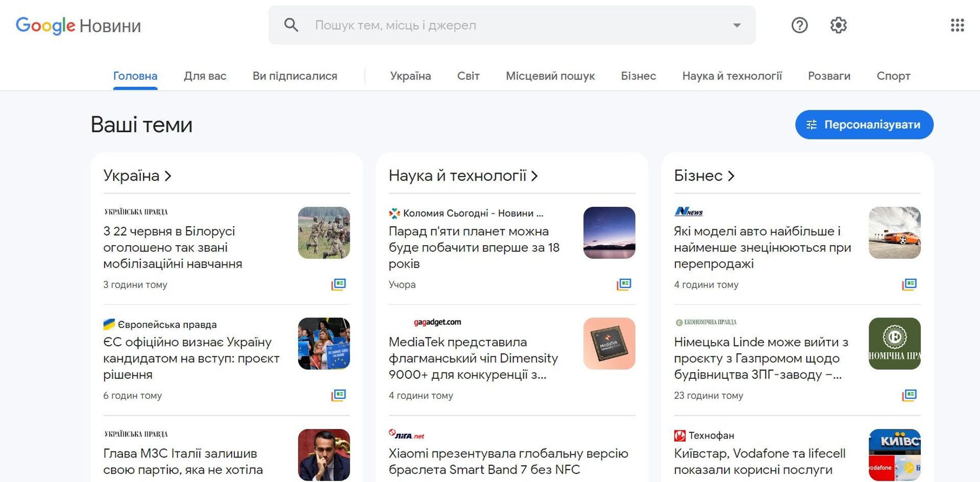The height and width of the screenshot is (482, 980).
Task: Click Технофан source icon
Action: (679, 436)
